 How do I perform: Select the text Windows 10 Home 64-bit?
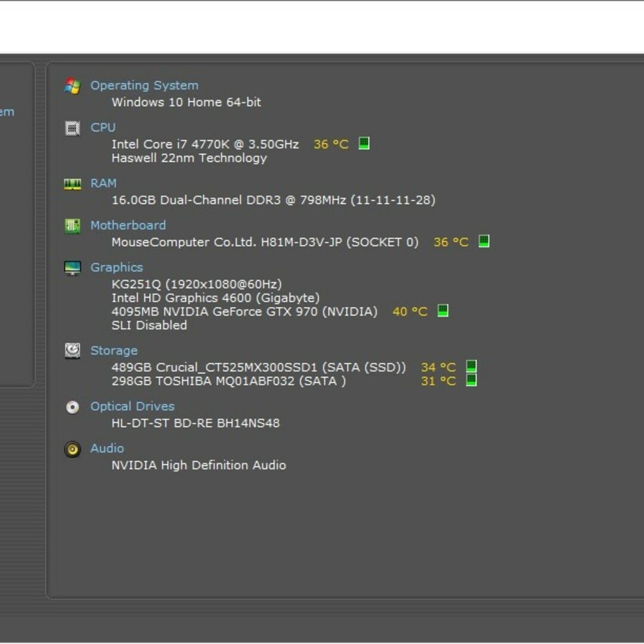pyautogui.click(x=186, y=103)
